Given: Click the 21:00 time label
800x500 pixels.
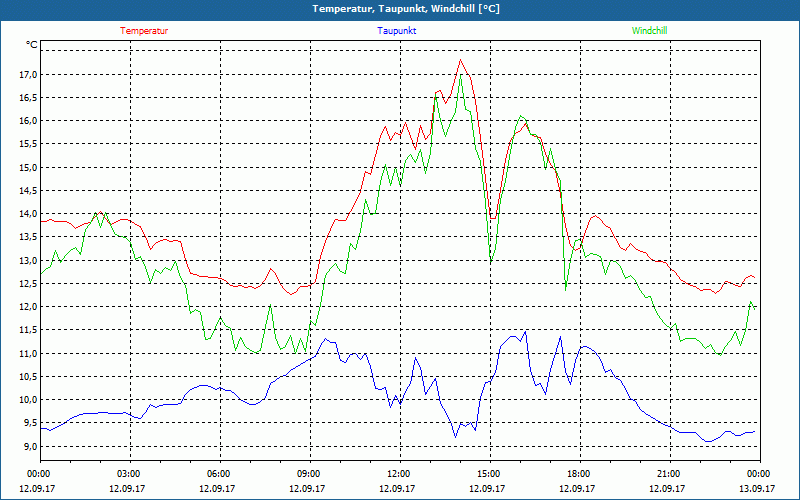Looking at the screenshot, I should [x=669, y=473].
